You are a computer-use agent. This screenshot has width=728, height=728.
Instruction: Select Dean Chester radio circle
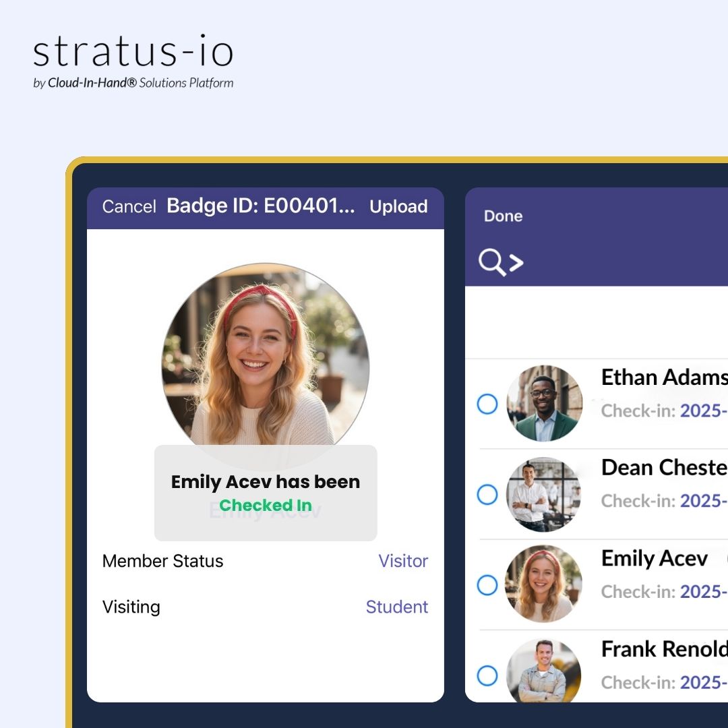click(487, 495)
